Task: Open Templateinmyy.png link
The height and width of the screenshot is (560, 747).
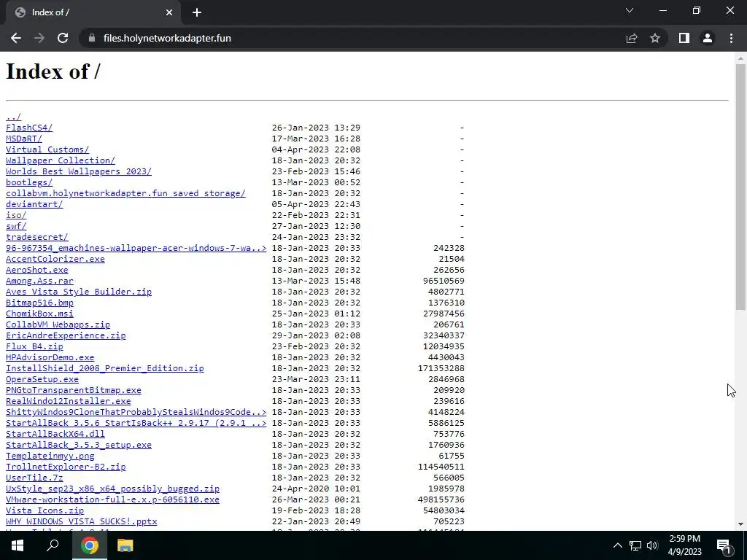Action: point(50,456)
